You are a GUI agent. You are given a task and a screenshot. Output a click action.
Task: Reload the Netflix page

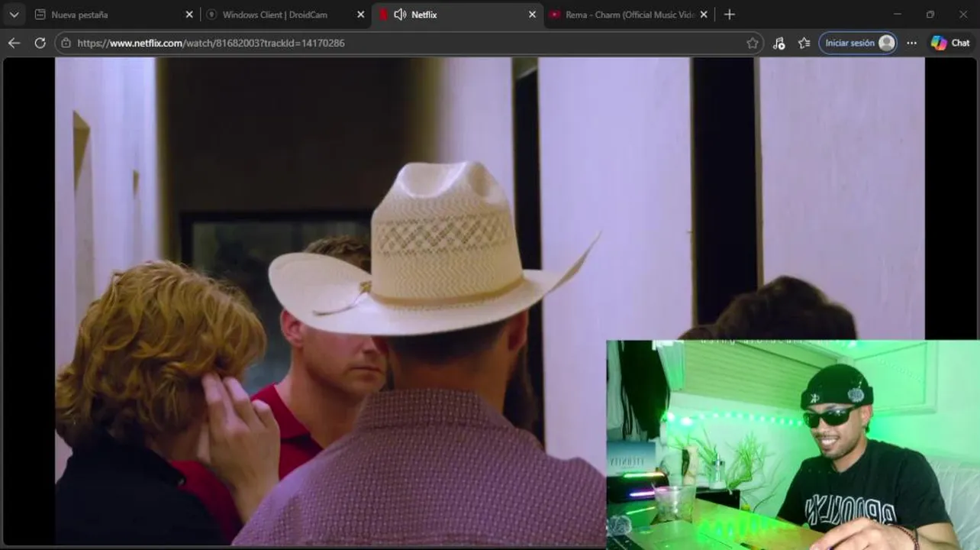(x=40, y=43)
